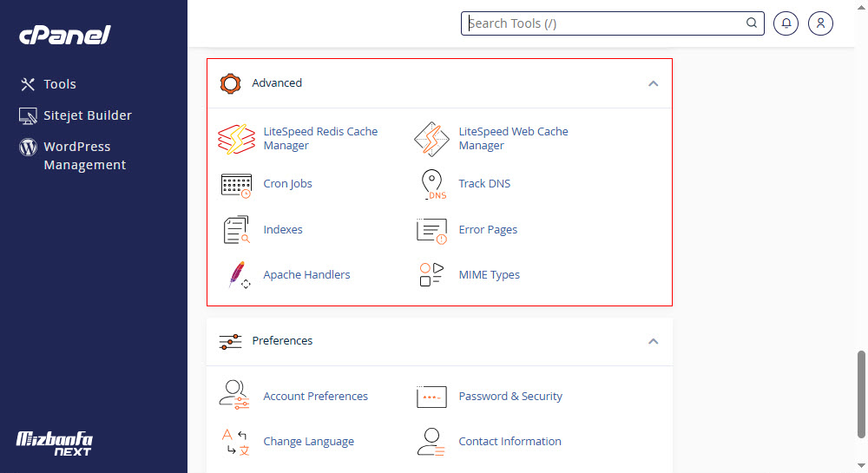Collapse the Advanced section chevron
This screenshot has width=868, height=473.
pos(654,83)
